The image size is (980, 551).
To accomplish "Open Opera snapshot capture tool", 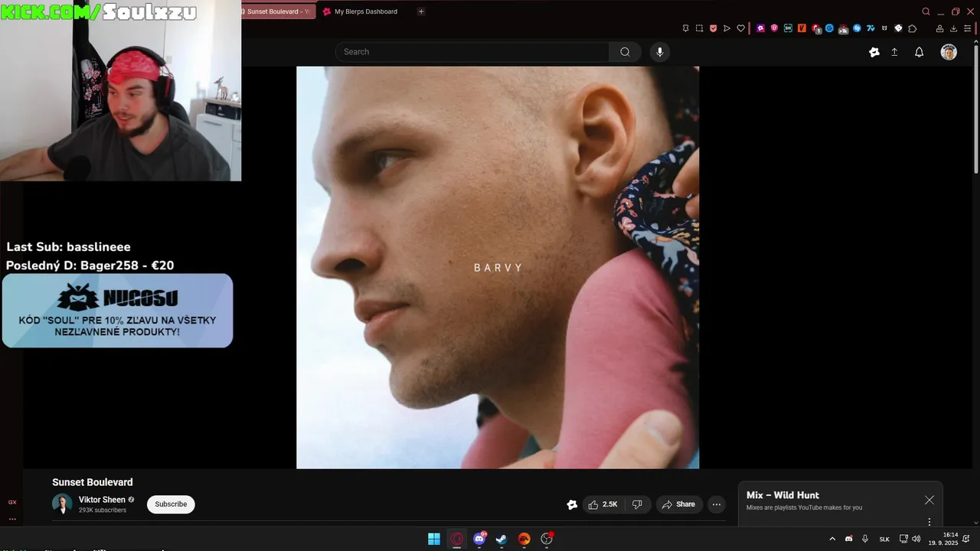I will tap(699, 28).
